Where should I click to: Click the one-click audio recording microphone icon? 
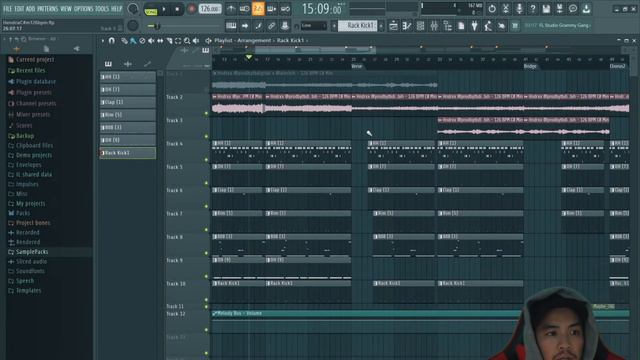pyautogui.click(x=519, y=9)
